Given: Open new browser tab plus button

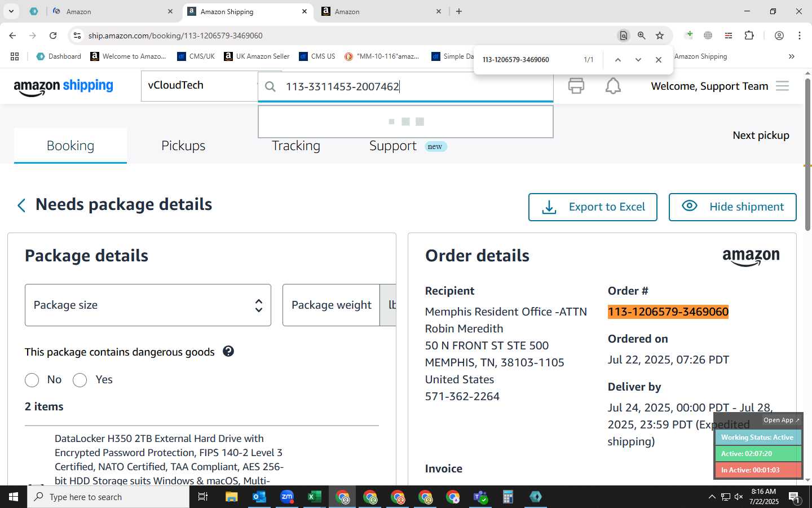Looking at the screenshot, I should point(459,11).
